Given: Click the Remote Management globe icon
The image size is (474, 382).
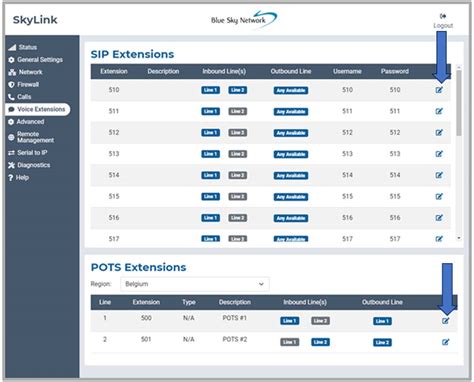Looking at the screenshot, I should (x=11, y=137).
